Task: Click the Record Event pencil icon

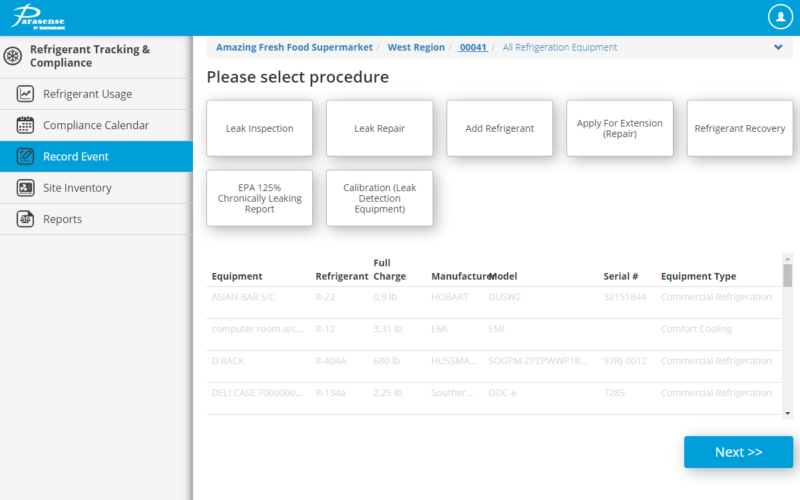Action: [x=26, y=156]
